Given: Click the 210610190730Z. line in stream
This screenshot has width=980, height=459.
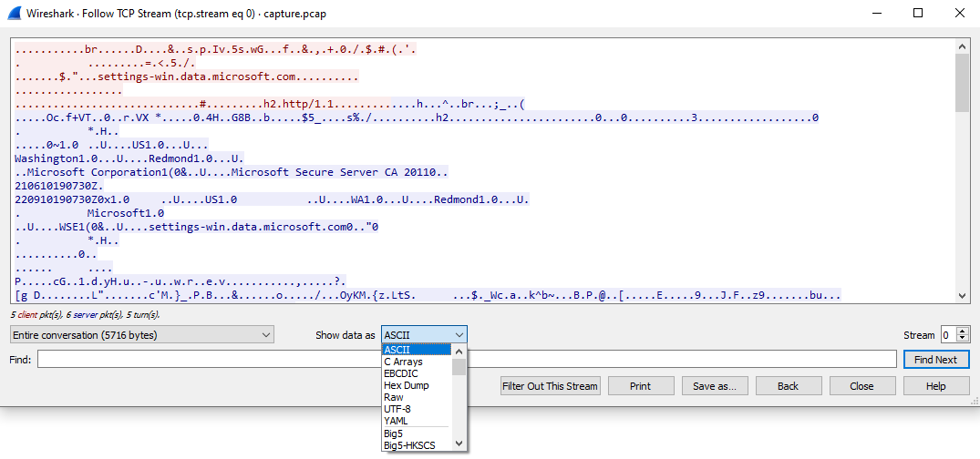Looking at the screenshot, I should pos(59,186).
